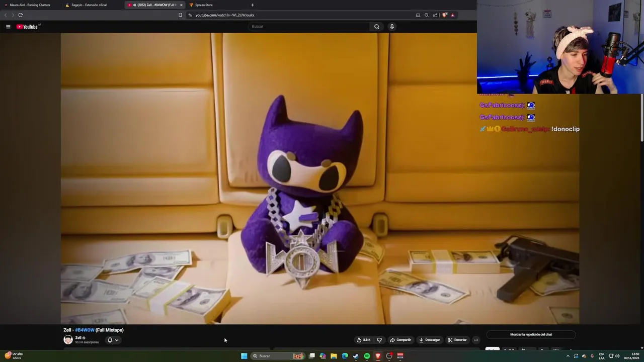
Task: Open the #B4WOW hashtag link in title
Action: click(x=85, y=330)
